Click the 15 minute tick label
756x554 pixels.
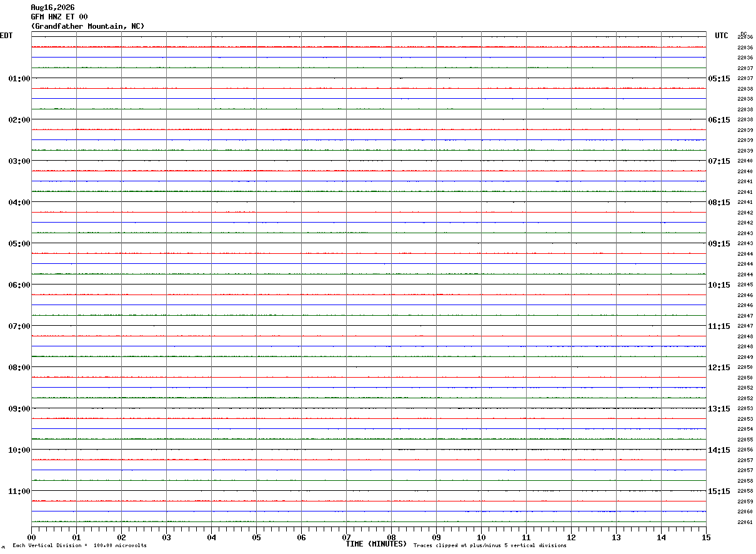pos(706,537)
